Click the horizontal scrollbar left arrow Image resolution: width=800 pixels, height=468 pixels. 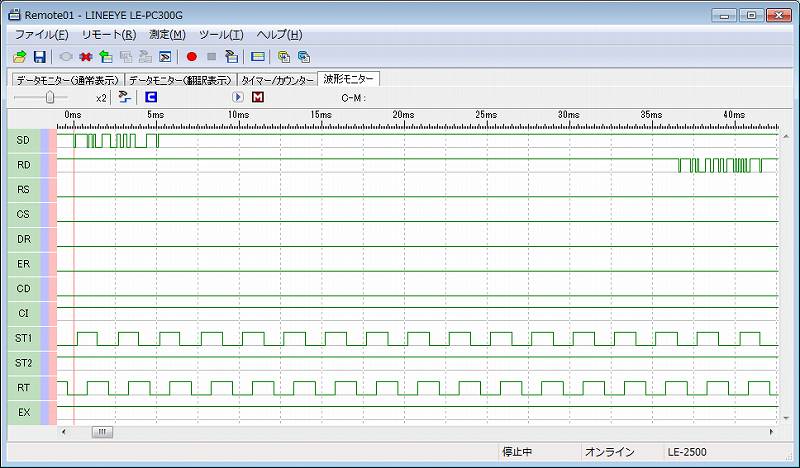(63, 432)
